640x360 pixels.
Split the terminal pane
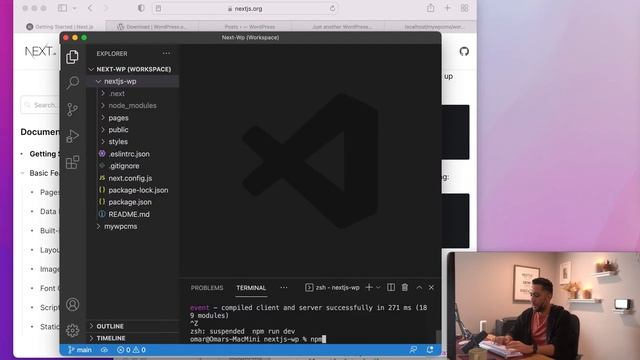pos(391,287)
